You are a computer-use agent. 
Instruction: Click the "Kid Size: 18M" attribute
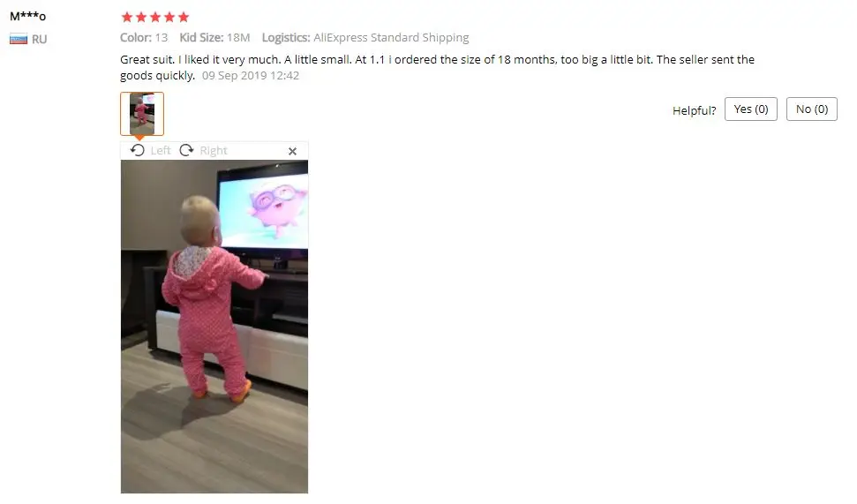pyautogui.click(x=214, y=38)
